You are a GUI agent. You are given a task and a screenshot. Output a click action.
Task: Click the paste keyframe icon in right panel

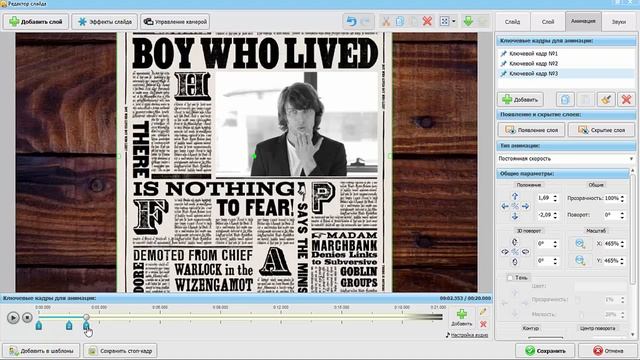pos(585,100)
